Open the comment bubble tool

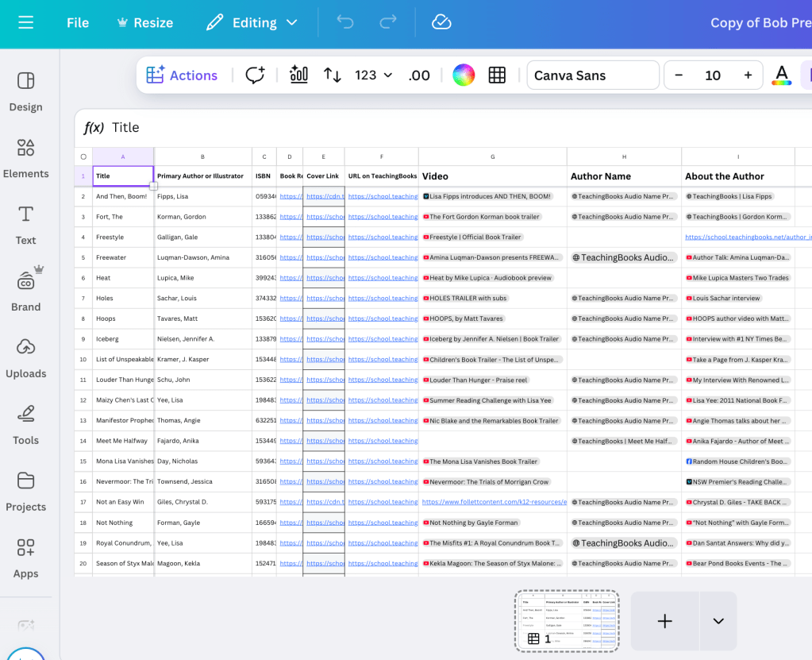tap(255, 75)
